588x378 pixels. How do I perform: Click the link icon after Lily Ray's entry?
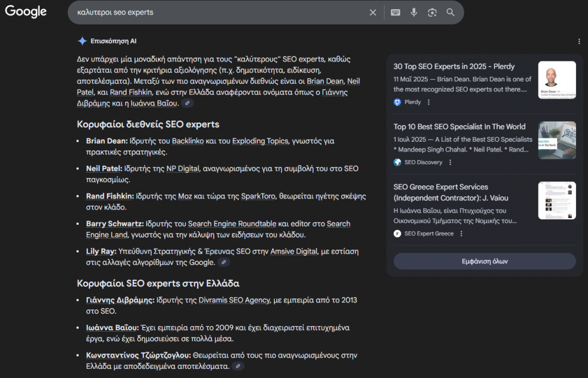point(224,262)
